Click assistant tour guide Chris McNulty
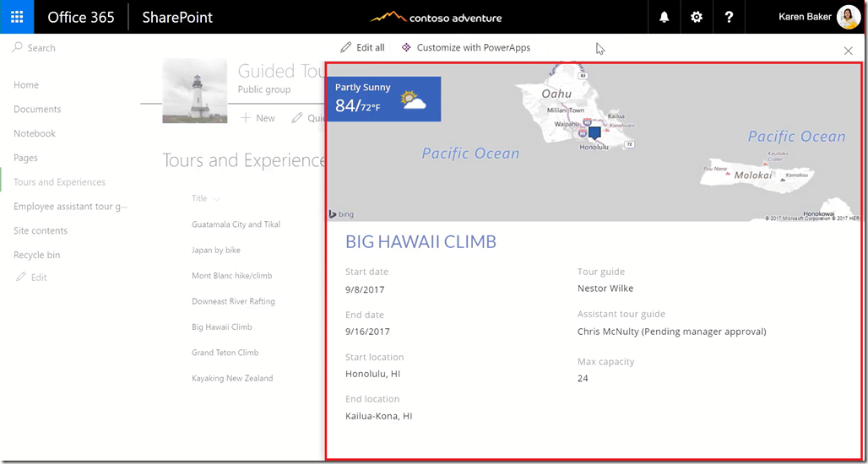 click(671, 332)
